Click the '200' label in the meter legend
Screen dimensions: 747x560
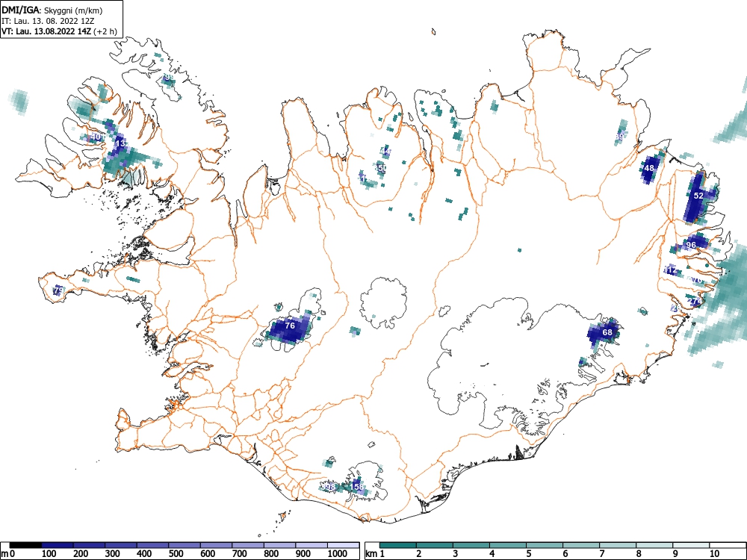point(81,554)
